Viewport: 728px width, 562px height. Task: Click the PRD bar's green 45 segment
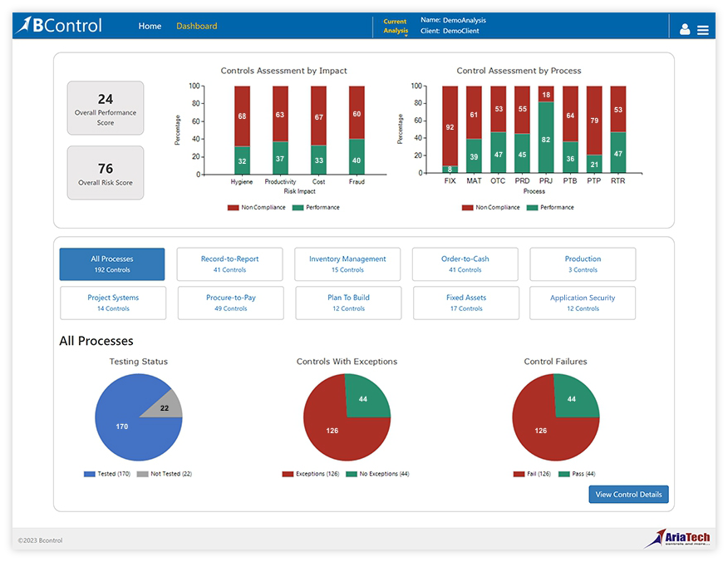pos(523,153)
